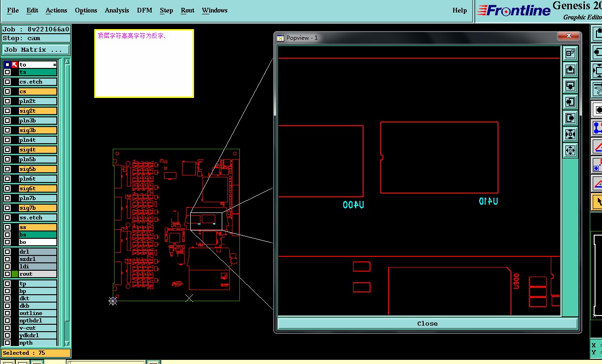Click the 'Selected : 75' status field
This screenshot has width=602, height=364.
point(36,353)
